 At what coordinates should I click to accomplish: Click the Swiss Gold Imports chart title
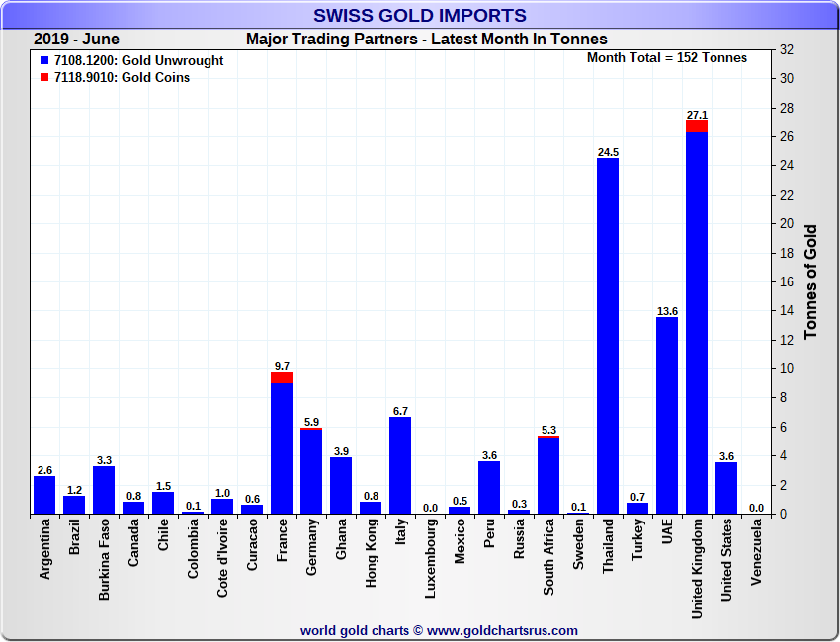pyautogui.click(x=420, y=15)
